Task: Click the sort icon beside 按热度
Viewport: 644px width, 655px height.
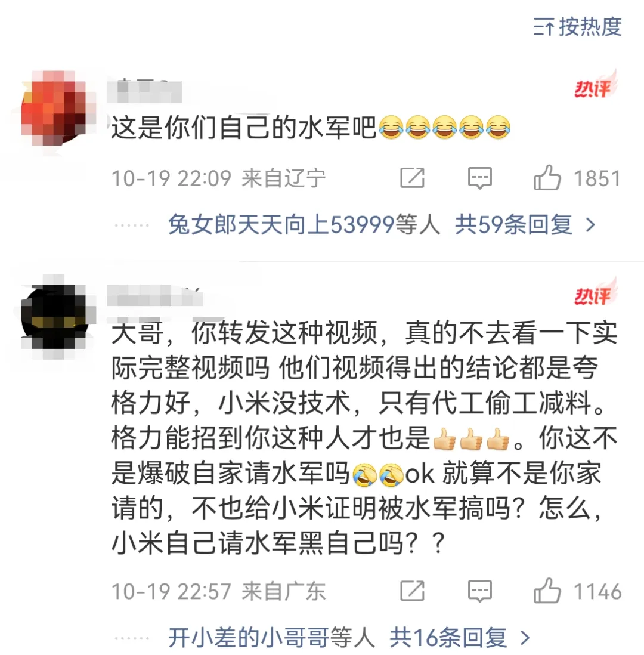Action: coord(544,27)
